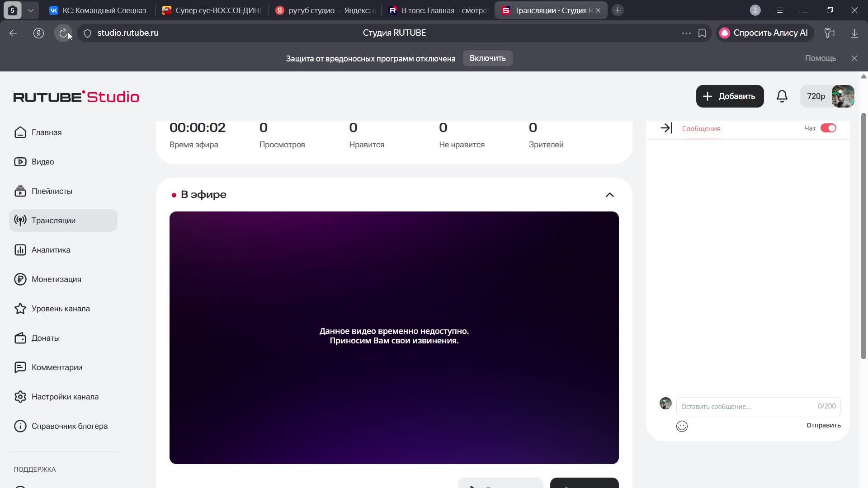
Task: Go to the Монетизация sidebar item
Action: coord(56,279)
